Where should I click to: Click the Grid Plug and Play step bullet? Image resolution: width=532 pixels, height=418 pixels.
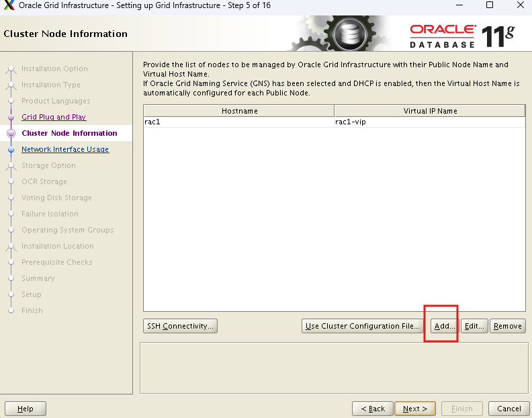tap(11, 117)
